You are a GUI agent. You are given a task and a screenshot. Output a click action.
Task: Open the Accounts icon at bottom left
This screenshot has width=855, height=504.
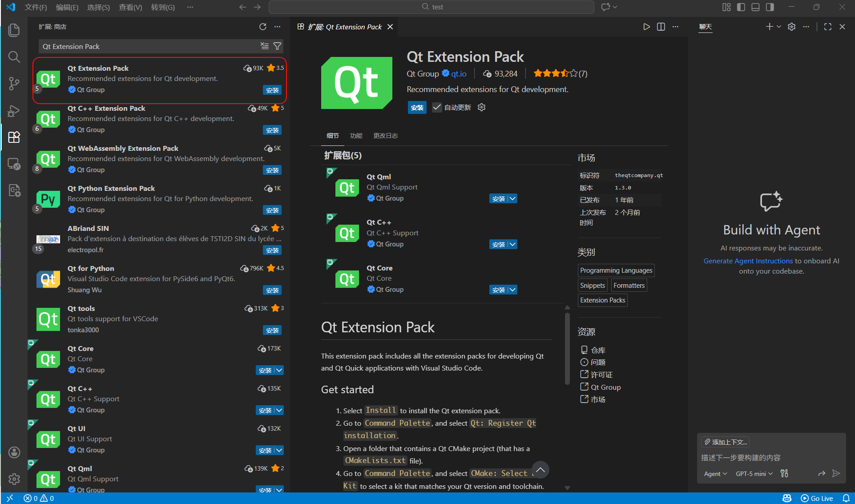[14, 452]
